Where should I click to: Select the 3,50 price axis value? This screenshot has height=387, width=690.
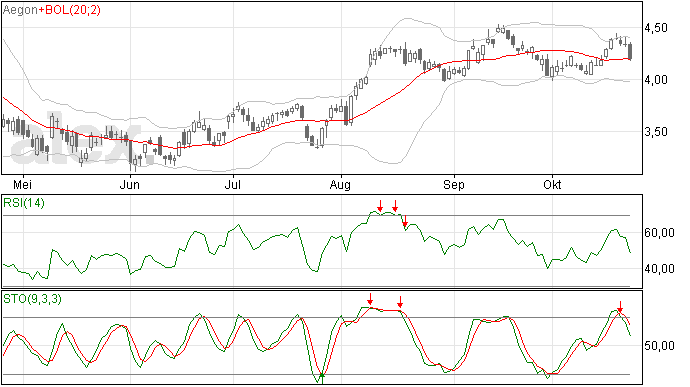656,132
